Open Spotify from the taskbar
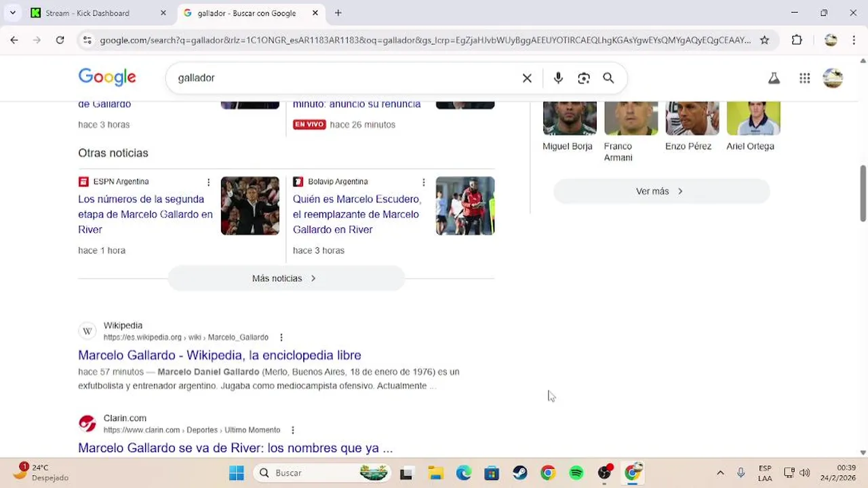This screenshot has width=868, height=488. tap(576, 473)
